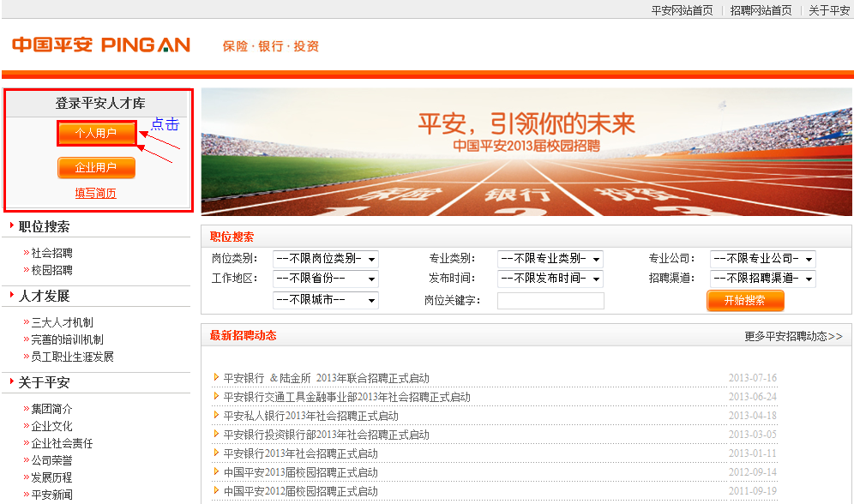854x504 pixels.
Task: Open 社会招聘 in the sidebar
Action: pos(52,253)
